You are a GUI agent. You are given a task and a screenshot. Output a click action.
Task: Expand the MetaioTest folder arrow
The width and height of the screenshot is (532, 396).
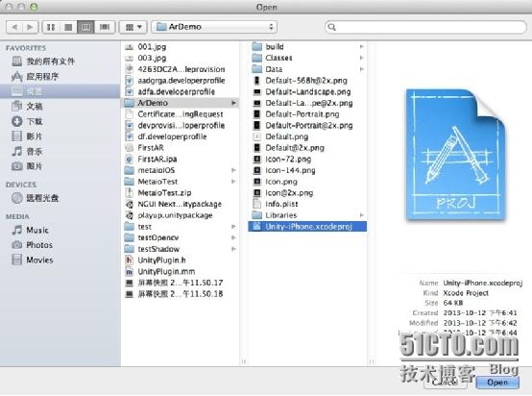[x=233, y=182]
